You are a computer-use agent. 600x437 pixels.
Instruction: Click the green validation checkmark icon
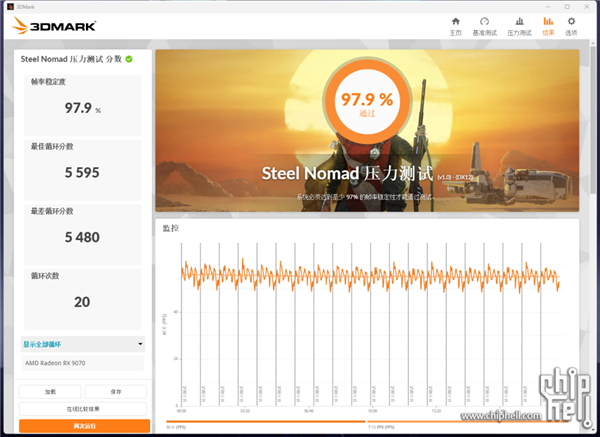click(x=129, y=59)
